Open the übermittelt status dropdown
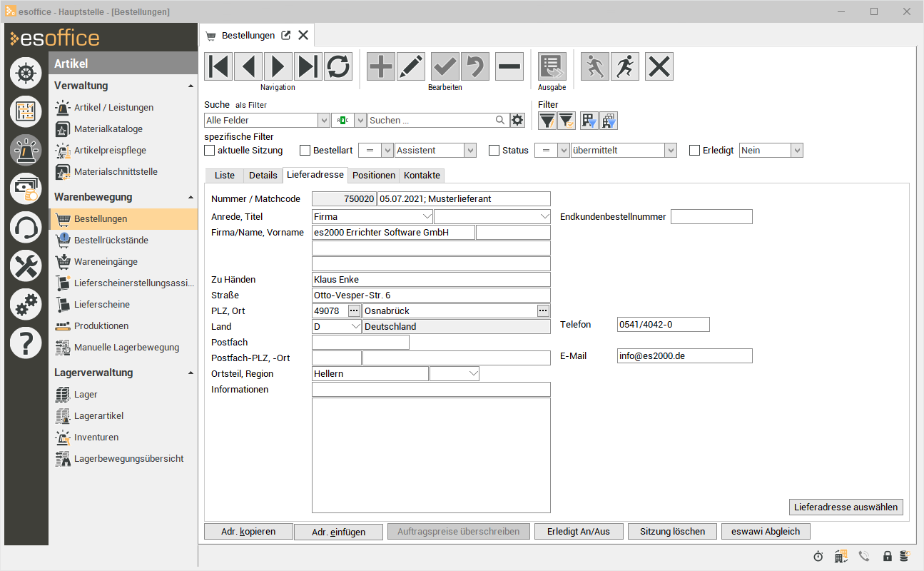 click(x=671, y=151)
